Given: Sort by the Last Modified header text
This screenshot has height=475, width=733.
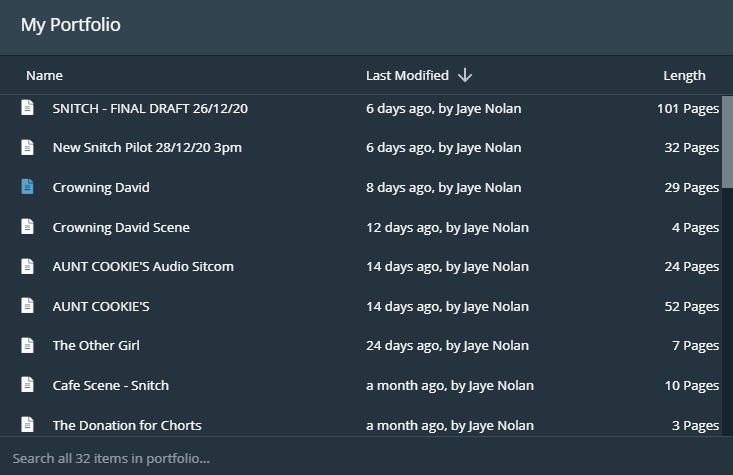Looking at the screenshot, I should coord(407,75).
